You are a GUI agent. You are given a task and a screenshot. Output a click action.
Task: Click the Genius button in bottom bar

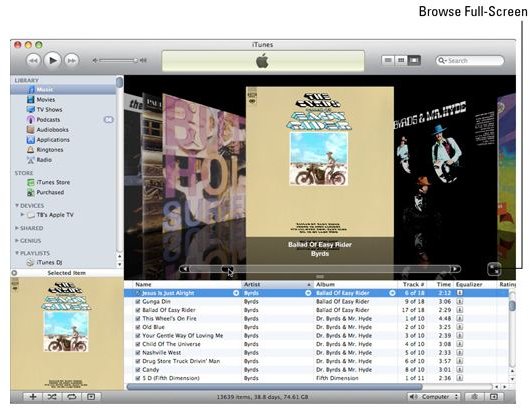(474, 397)
